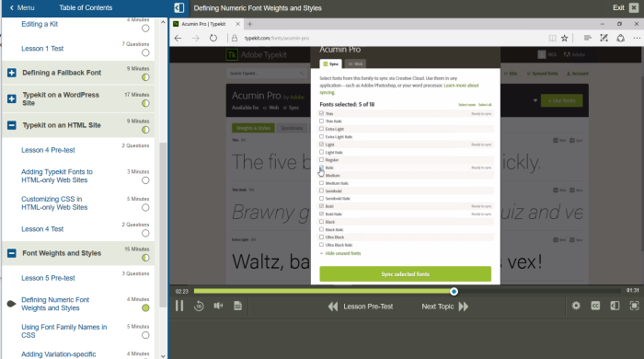Click the Search Typekit input field

[x=266, y=73]
